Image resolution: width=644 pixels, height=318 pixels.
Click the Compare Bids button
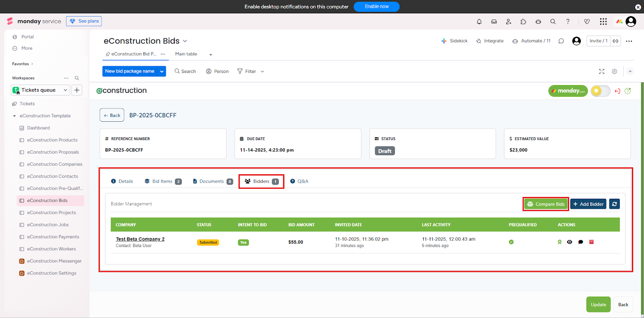(x=546, y=204)
